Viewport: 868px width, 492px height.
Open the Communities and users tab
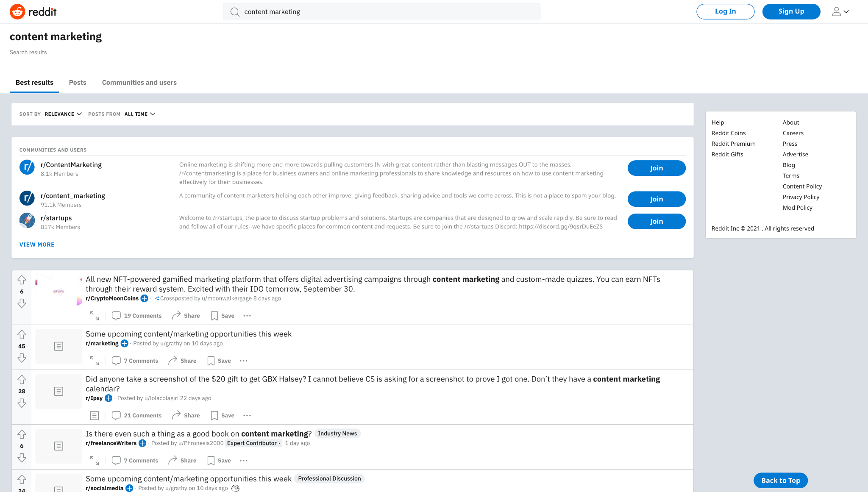(139, 83)
